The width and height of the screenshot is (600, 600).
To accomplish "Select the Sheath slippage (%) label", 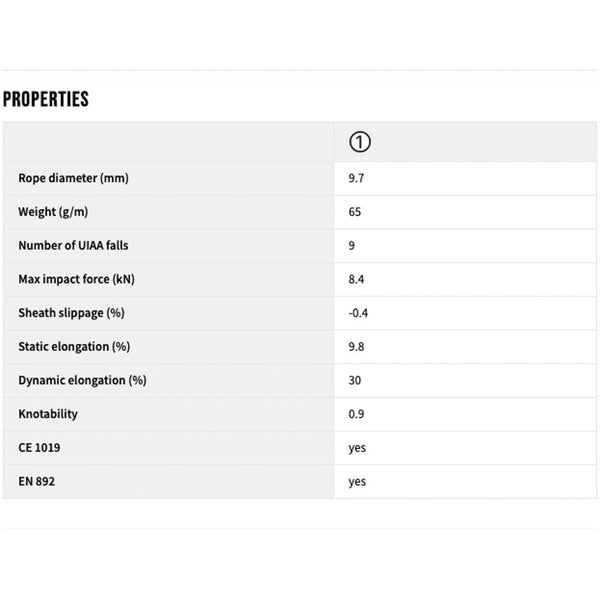I will click(x=71, y=313).
